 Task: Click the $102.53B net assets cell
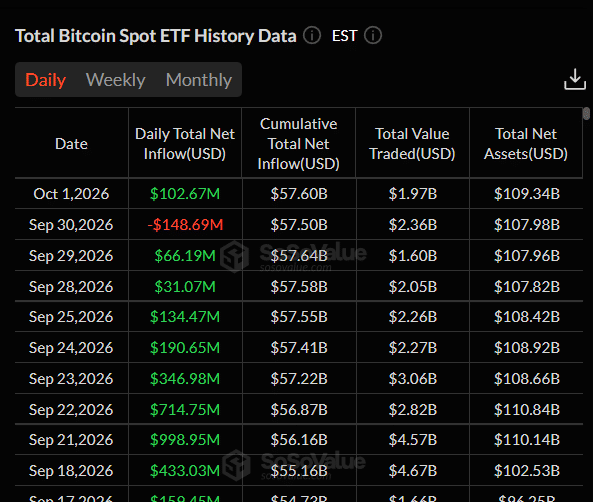coord(527,471)
